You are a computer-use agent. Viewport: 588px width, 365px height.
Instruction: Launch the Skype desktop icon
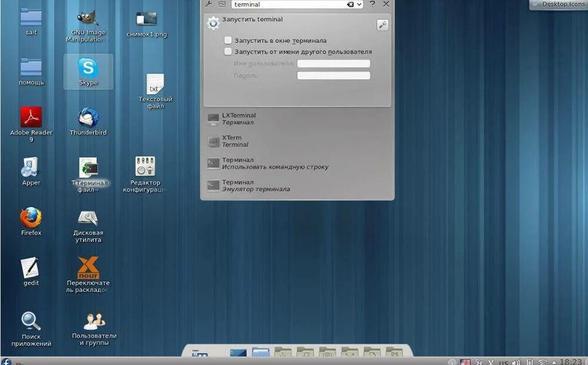point(88,71)
